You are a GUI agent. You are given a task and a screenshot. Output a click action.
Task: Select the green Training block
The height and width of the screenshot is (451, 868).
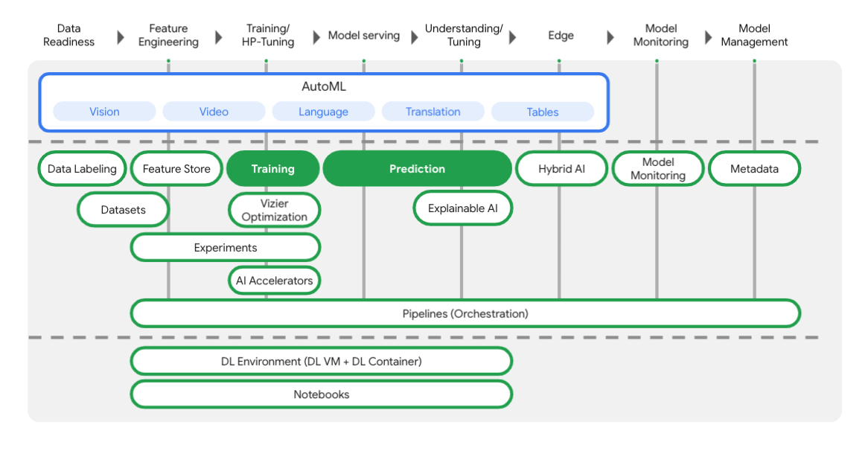click(x=272, y=169)
